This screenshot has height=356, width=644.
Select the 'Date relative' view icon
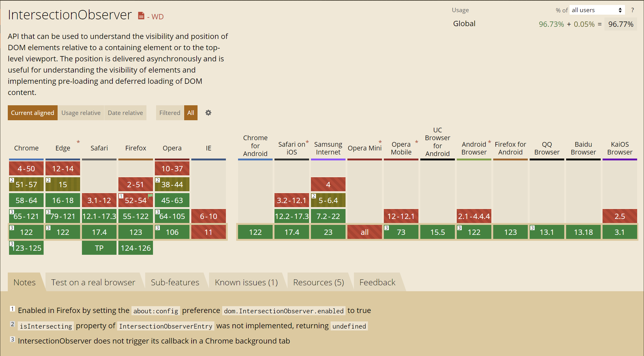[x=126, y=113]
